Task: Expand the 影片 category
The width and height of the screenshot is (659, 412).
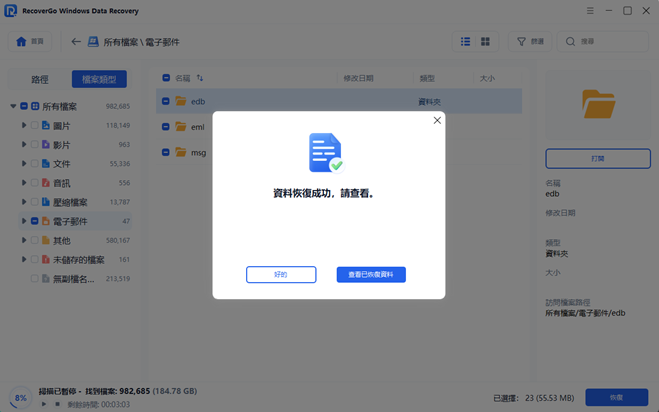Action: pos(24,144)
